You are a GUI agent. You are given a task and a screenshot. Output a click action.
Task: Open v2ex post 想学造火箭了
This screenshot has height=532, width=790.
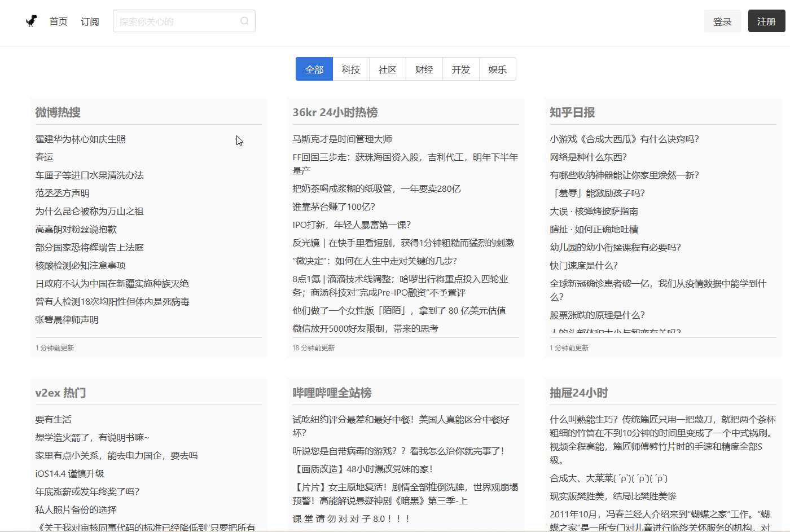point(92,438)
